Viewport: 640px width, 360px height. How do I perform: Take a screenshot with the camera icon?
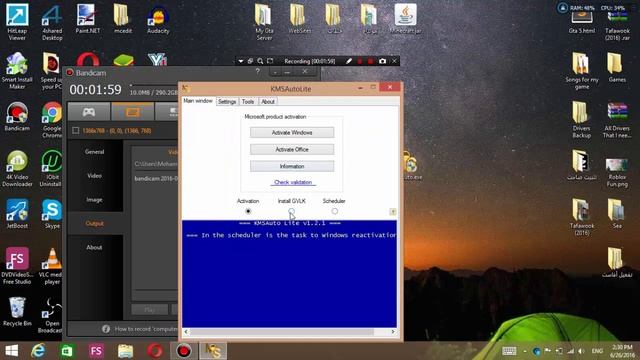pyautogui.click(x=382, y=61)
